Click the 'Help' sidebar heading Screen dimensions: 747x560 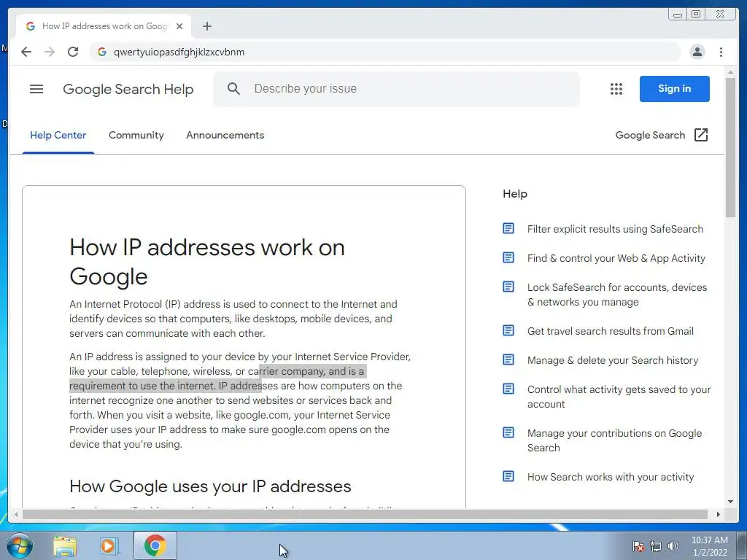pyautogui.click(x=515, y=194)
